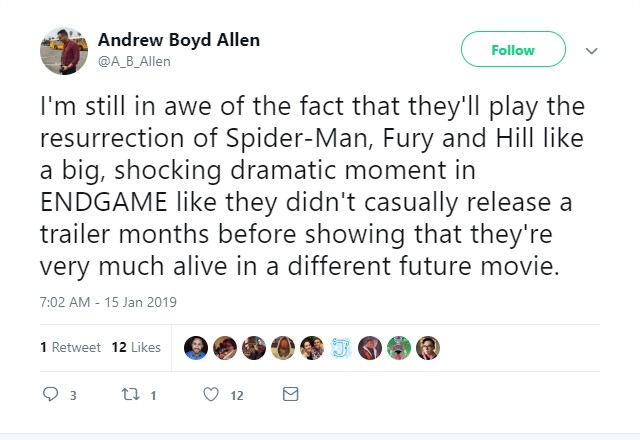Click the @A_B_Allen handle
This screenshot has height=440, width=640.
(135, 61)
